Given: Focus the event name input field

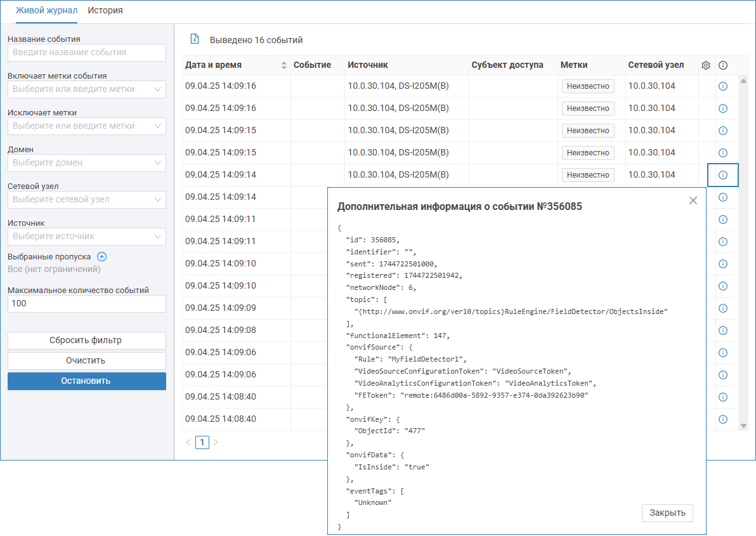Looking at the screenshot, I should pyautogui.click(x=87, y=53).
